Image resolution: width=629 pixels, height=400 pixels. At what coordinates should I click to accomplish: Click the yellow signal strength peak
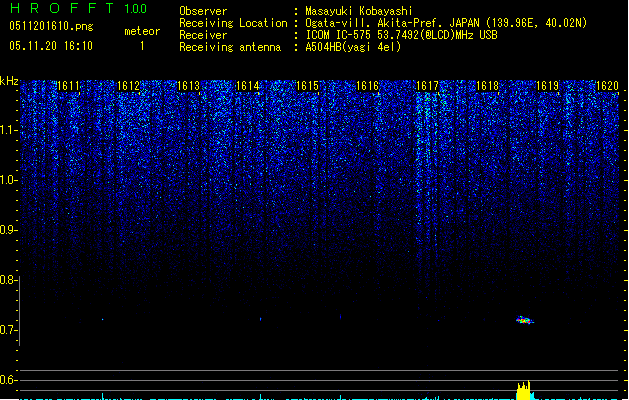pos(523,390)
